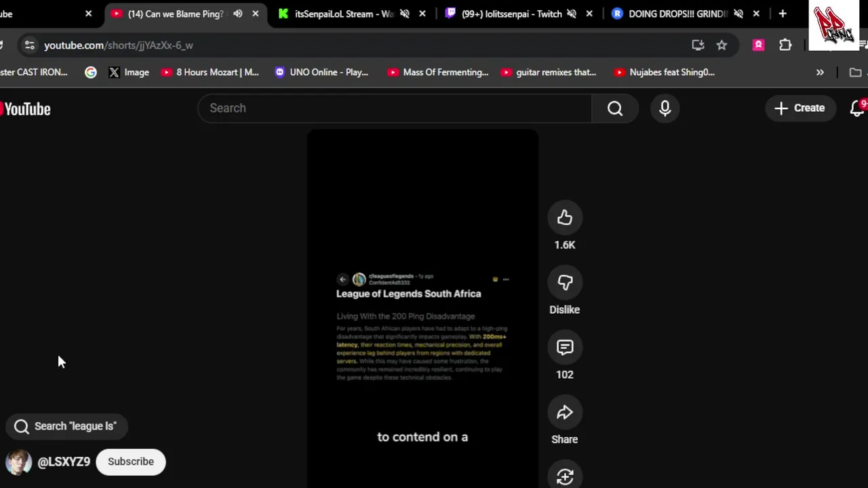868x488 pixels.
Task: Close the first partially visible browser tab
Action: pos(88,14)
